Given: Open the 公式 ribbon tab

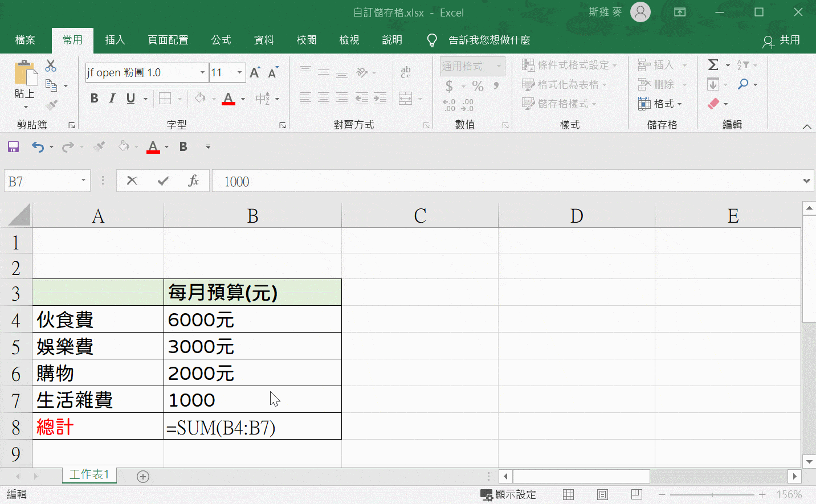Looking at the screenshot, I should click(221, 40).
